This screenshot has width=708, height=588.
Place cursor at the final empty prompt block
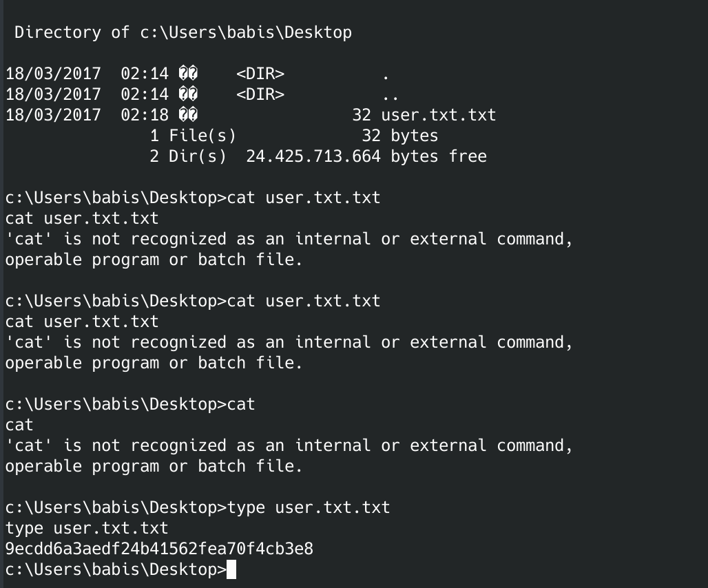click(x=231, y=570)
